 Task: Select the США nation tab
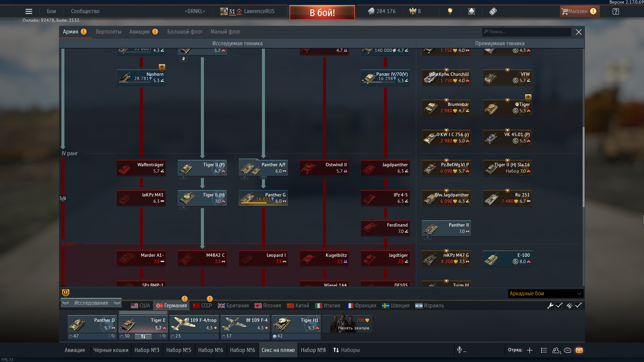coord(141,305)
